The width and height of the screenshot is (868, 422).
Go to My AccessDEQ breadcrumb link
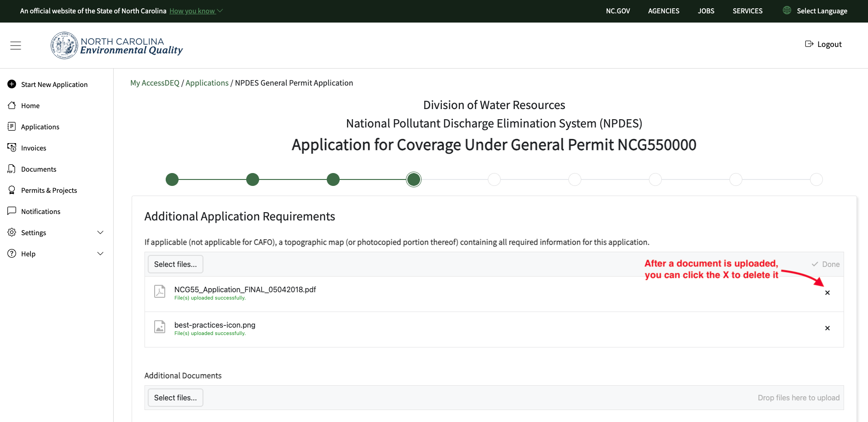(155, 83)
